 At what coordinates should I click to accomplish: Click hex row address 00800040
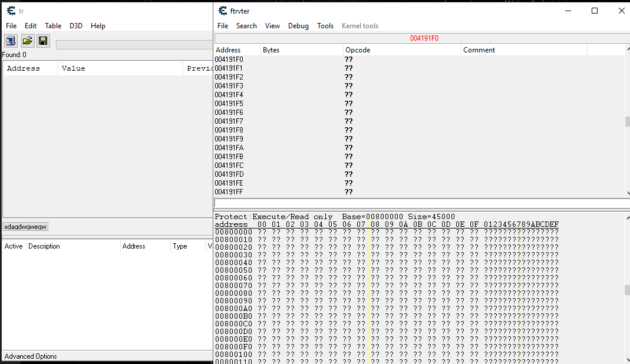tap(233, 262)
